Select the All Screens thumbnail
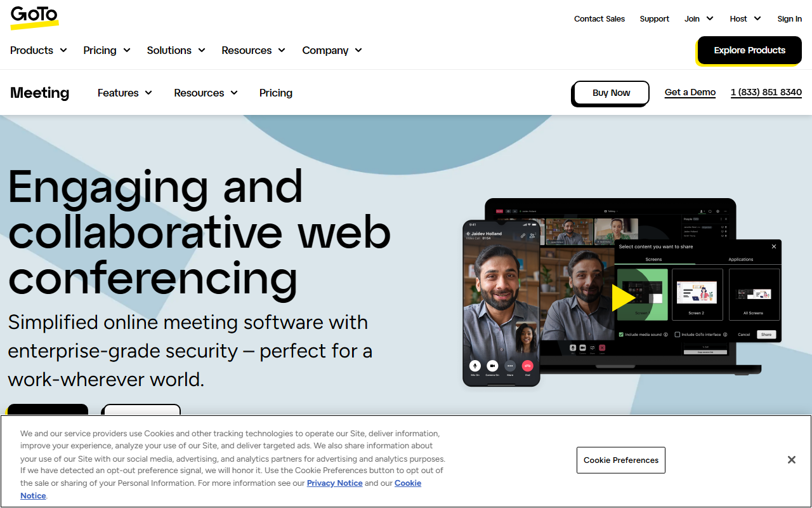This screenshot has height=508, width=812. click(x=754, y=295)
